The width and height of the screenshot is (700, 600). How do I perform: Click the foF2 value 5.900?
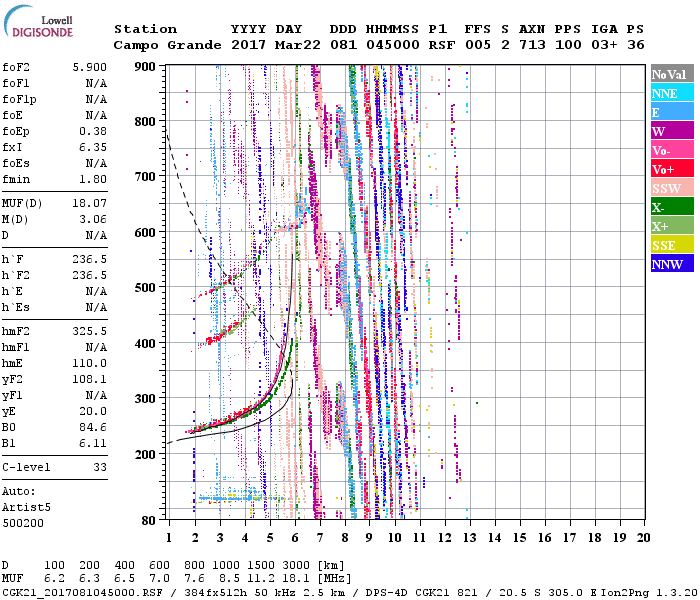pyautogui.click(x=90, y=67)
